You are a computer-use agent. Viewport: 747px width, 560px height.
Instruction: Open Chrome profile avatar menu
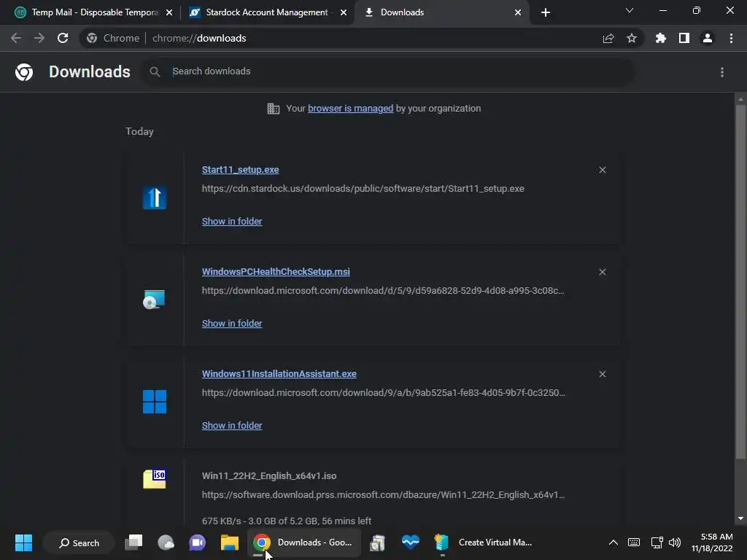coord(708,38)
